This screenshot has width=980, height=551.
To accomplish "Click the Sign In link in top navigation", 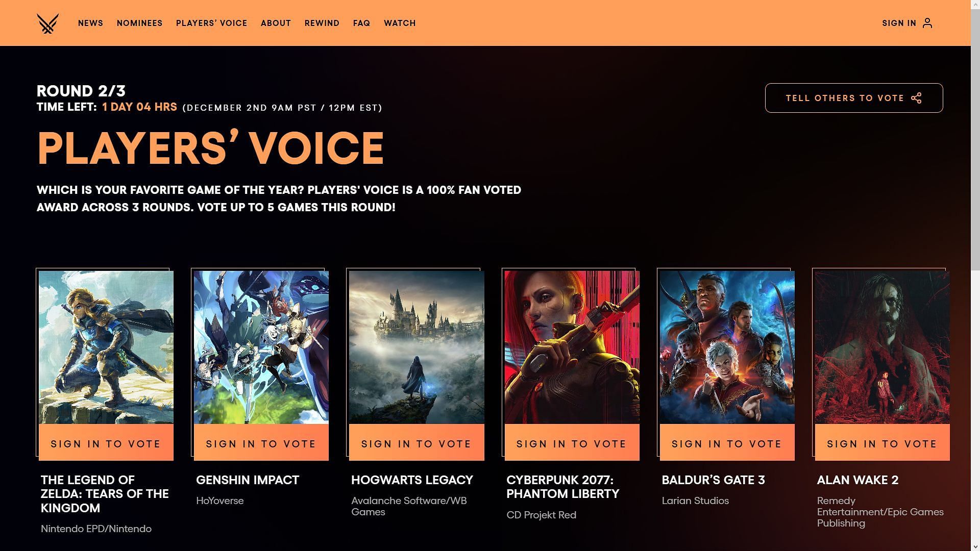I will coord(908,23).
